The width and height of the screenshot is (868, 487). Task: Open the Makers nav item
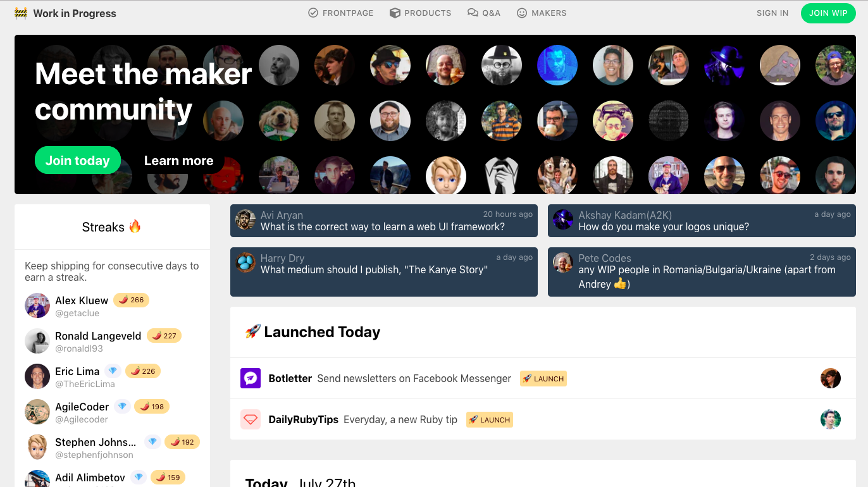coord(542,13)
